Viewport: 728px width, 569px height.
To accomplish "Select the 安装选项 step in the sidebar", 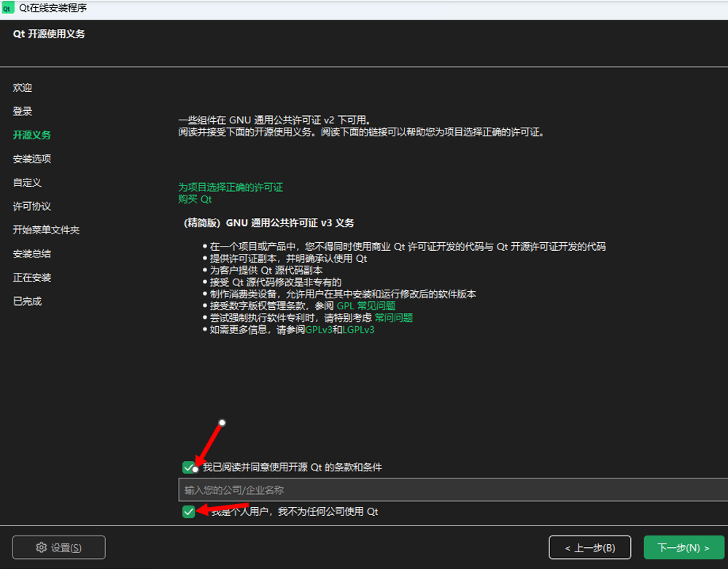I will [31, 159].
